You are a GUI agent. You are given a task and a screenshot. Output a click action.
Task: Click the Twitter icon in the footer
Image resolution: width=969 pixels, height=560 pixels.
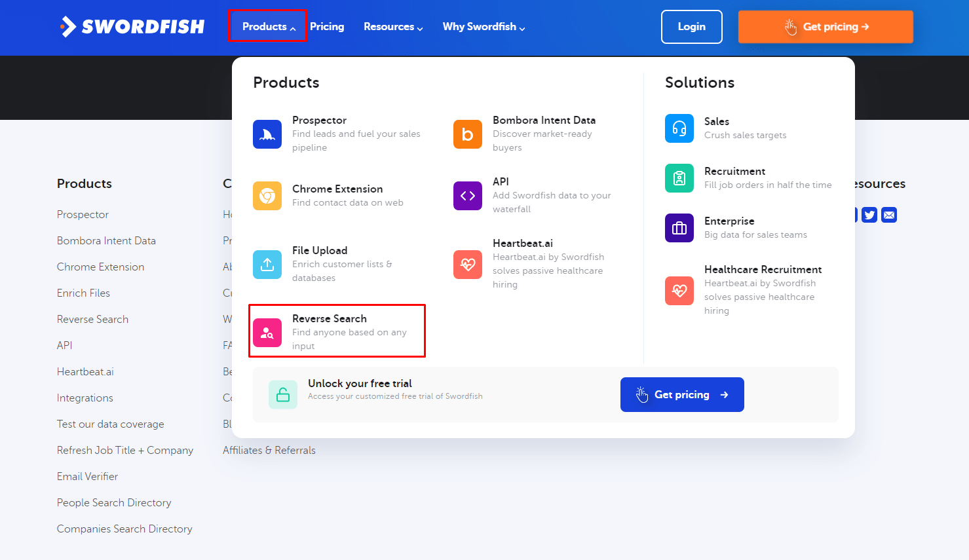[x=869, y=214]
